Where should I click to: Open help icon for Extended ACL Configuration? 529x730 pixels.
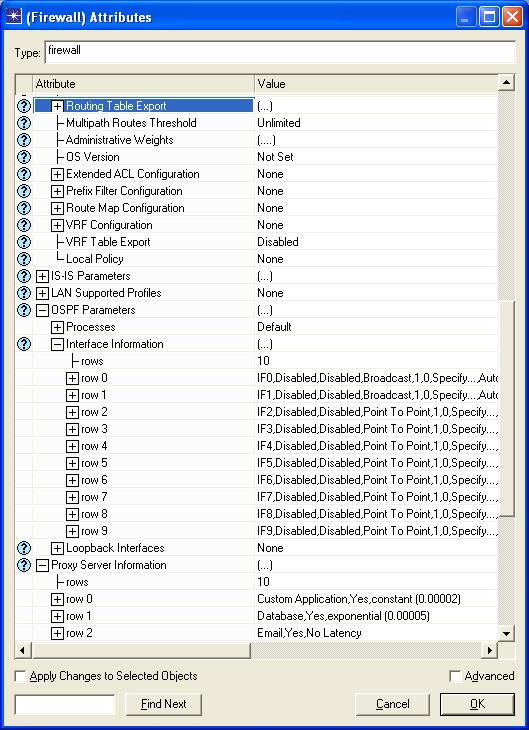(x=24, y=174)
